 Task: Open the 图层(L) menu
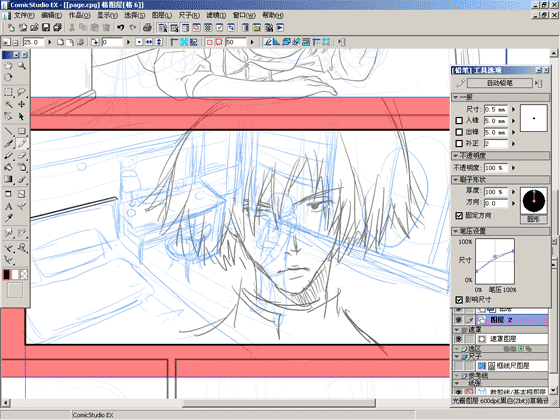[162, 15]
